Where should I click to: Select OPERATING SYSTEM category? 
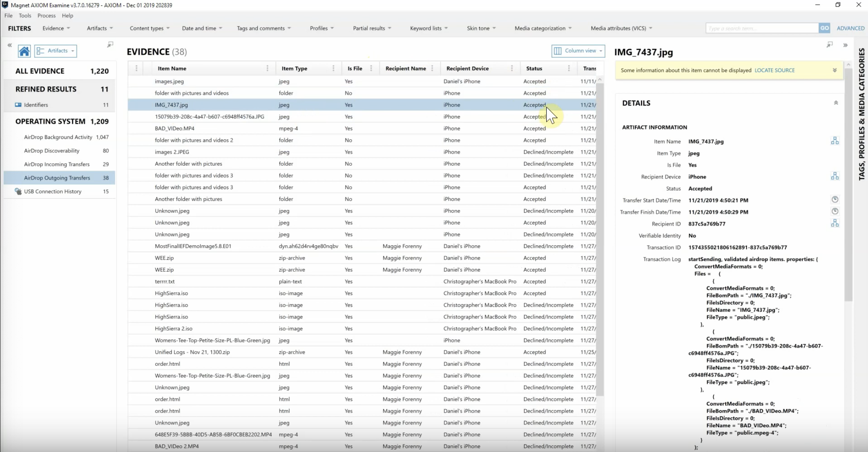[x=59, y=121]
